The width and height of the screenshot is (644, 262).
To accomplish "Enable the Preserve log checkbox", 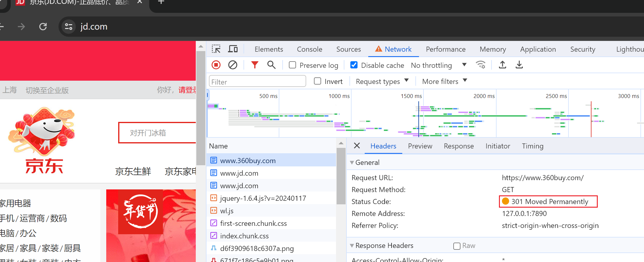I will click(292, 65).
